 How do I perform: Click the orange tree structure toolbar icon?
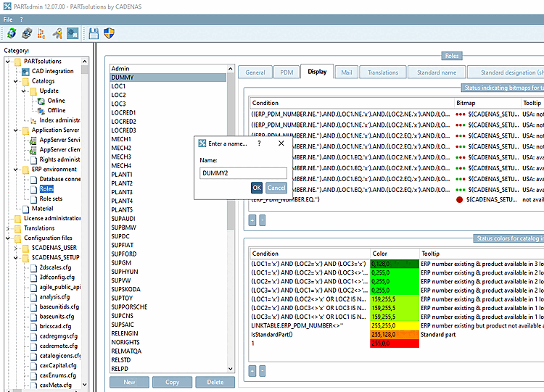(41, 33)
